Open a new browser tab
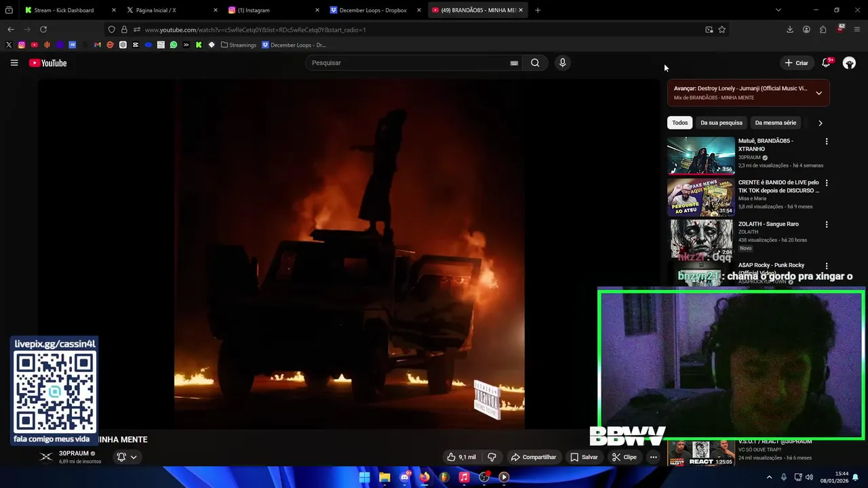Viewport: 868px width, 488px height. coord(538,10)
